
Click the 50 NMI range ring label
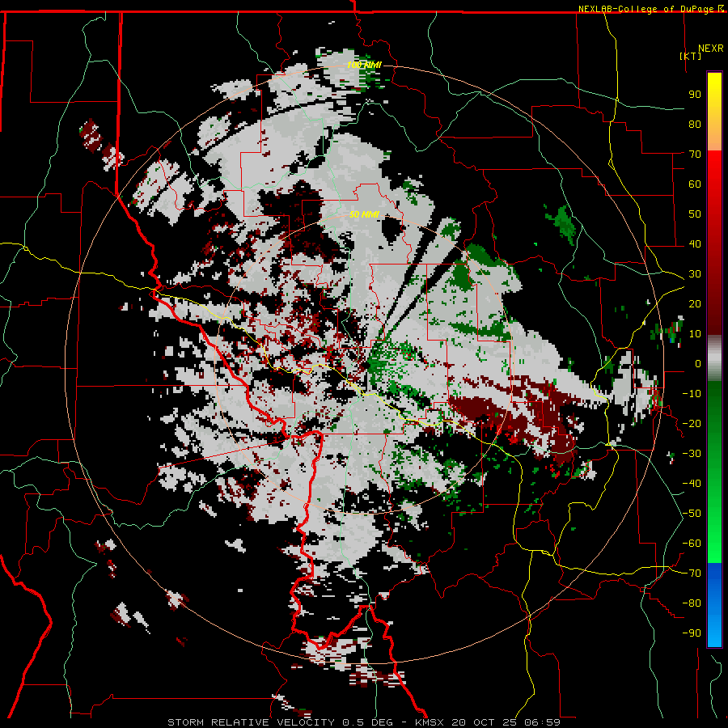[x=364, y=214]
